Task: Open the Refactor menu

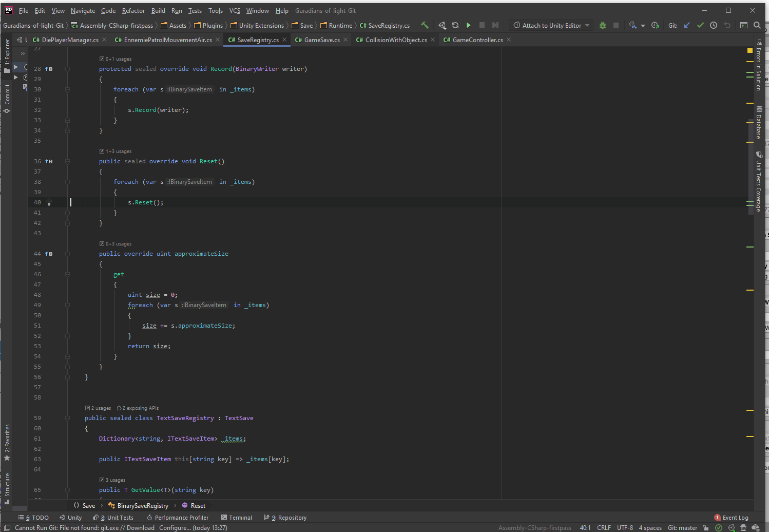Action: 133,11
